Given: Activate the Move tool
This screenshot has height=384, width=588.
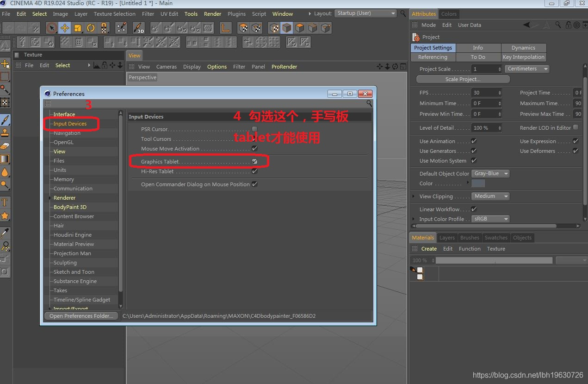Looking at the screenshot, I should [64, 28].
